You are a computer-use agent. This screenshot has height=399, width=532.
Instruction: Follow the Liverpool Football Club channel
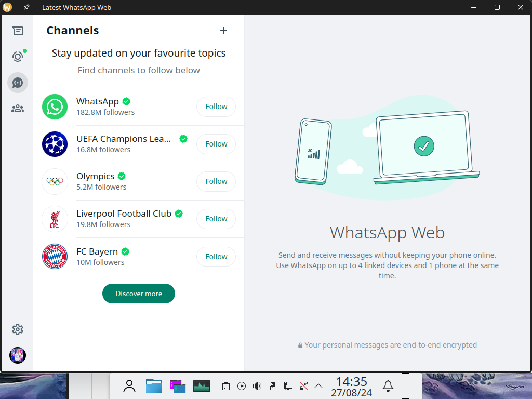tap(216, 219)
